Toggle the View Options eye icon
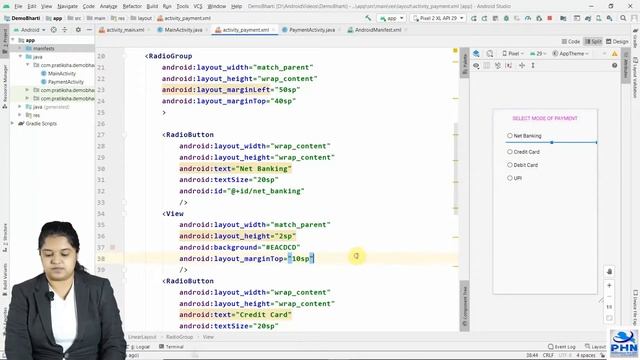This screenshot has width=640, height=360. click(x=476, y=65)
